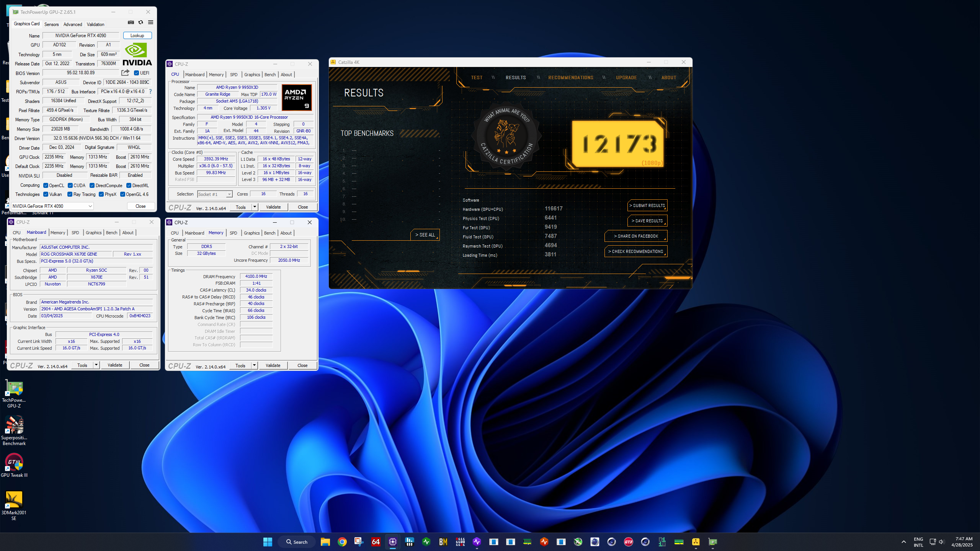Viewport: 980px width, 551px height.
Task: Expand Tools arrow in CPU-Z Mainboard window
Action: [96, 365]
